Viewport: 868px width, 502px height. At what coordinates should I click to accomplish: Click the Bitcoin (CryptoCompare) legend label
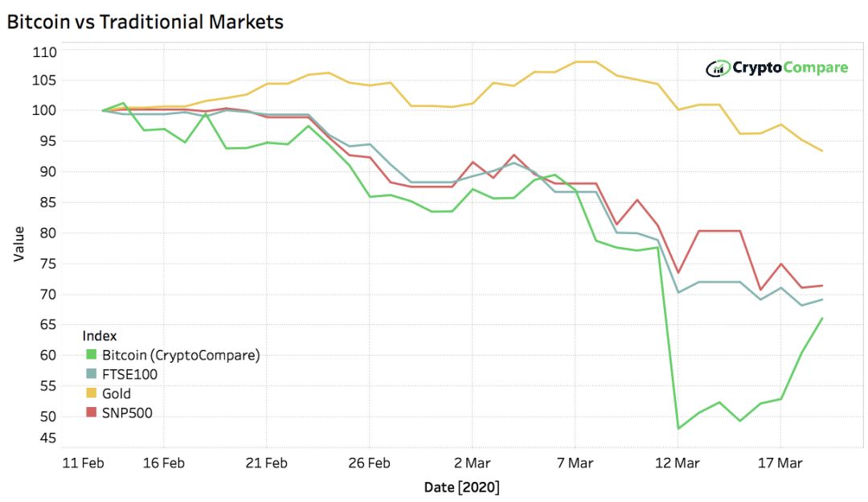pyautogui.click(x=181, y=355)
